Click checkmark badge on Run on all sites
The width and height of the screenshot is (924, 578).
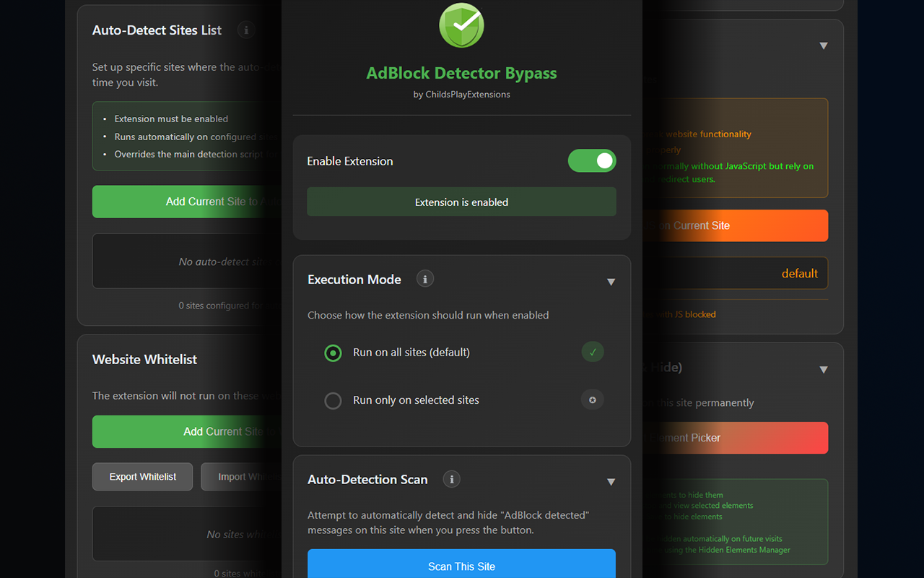tap(593, 352)
